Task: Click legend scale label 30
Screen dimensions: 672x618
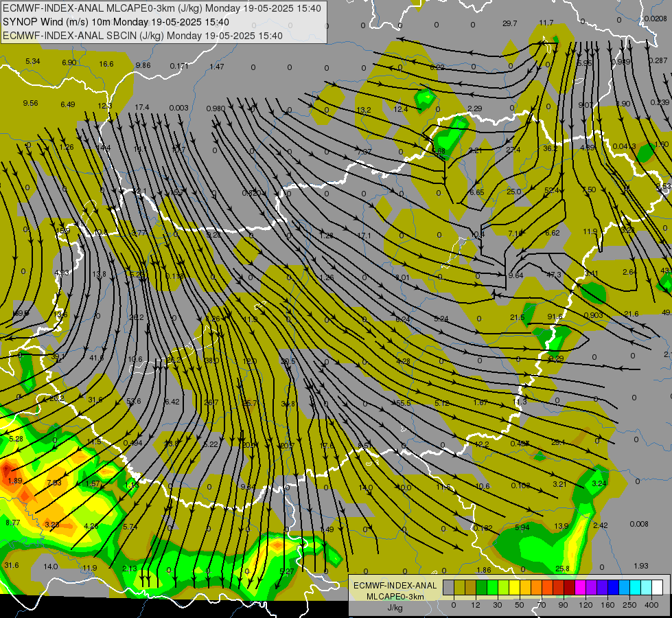Action: point(498,605)
